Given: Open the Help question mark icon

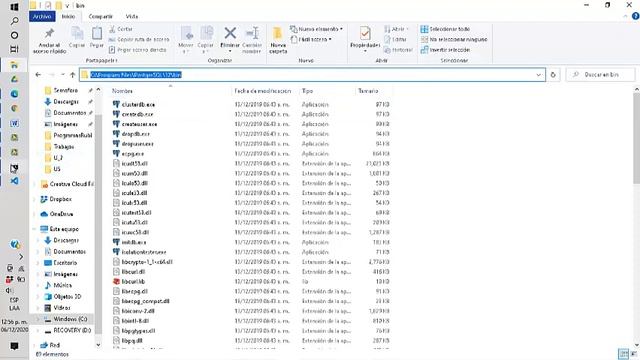Looking at the screenshot, I should click(635, 16).
